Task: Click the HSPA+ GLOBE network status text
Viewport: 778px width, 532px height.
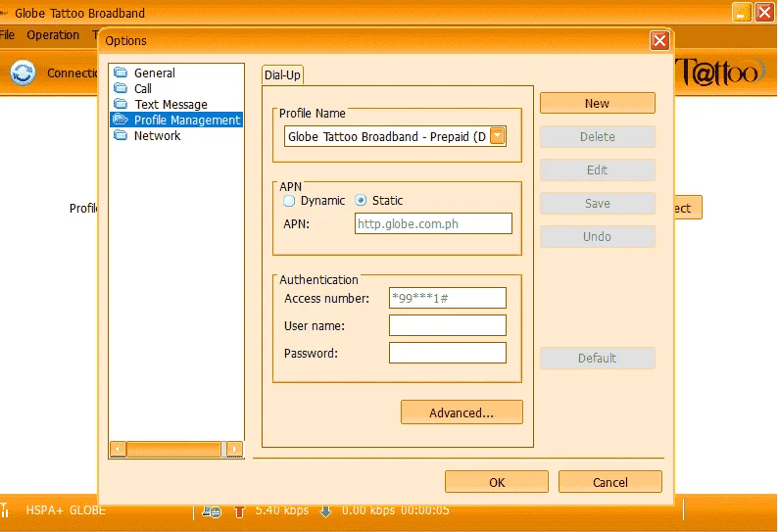Action: [66, 510]
